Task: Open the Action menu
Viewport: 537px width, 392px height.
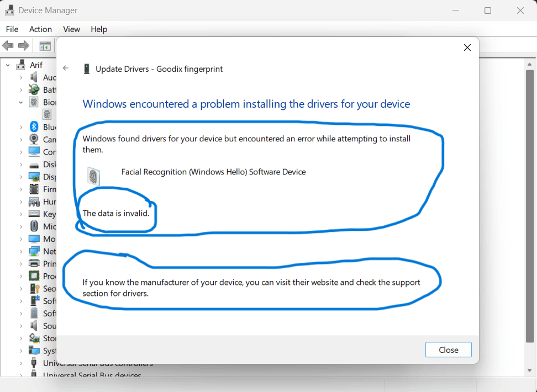Action: pyautogui.click(x=40, y=29)
